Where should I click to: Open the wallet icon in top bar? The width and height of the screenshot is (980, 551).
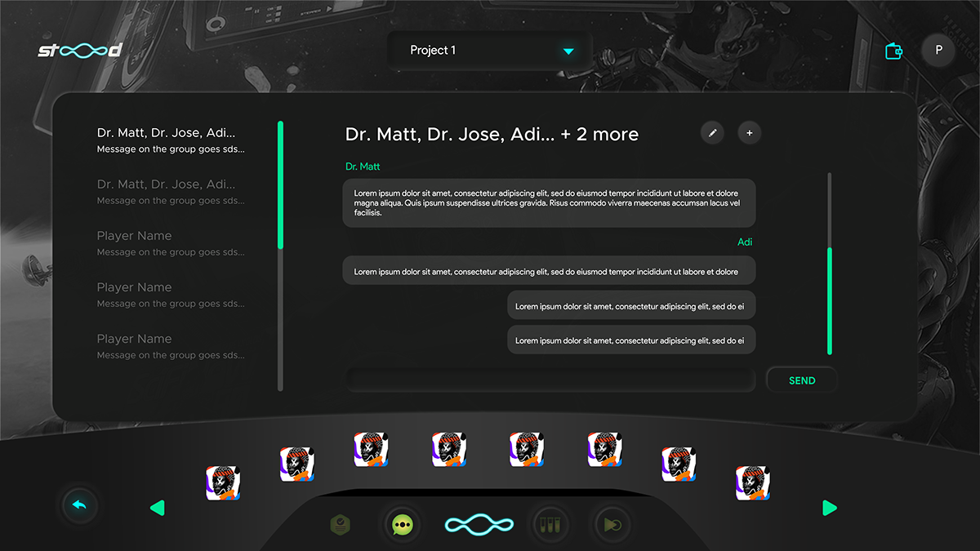(894, 51)
